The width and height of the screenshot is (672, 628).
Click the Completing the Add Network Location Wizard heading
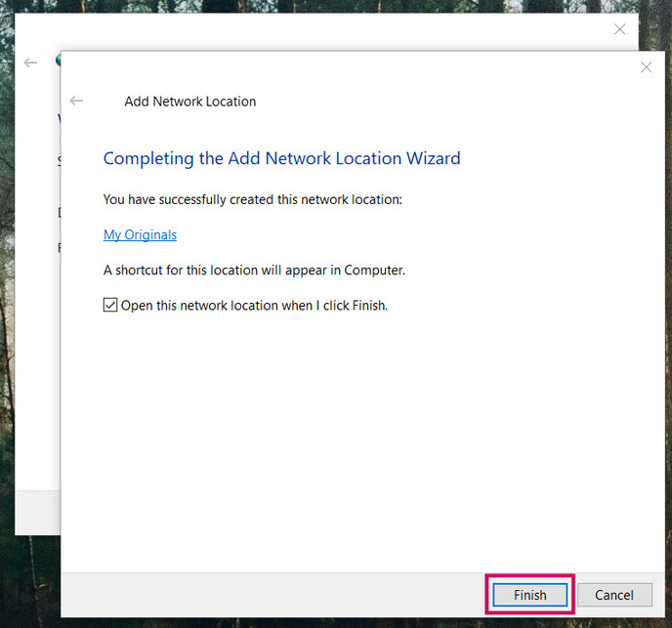[281, 158]
